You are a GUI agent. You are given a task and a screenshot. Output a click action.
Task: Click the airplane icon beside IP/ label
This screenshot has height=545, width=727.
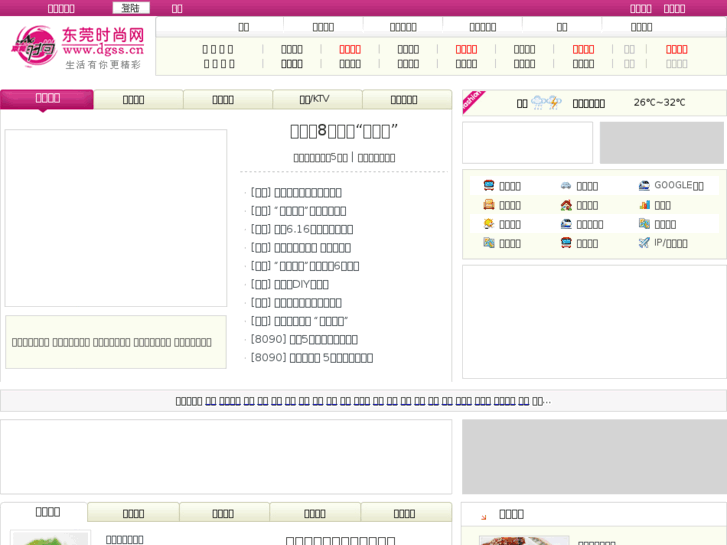644,243
